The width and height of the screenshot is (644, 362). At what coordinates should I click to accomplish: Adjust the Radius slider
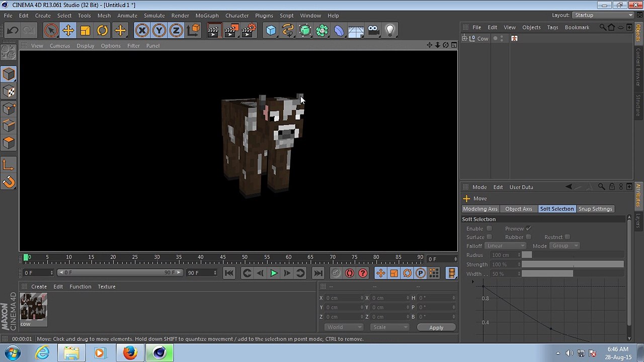pyautogui.click(x=573, y=255)
